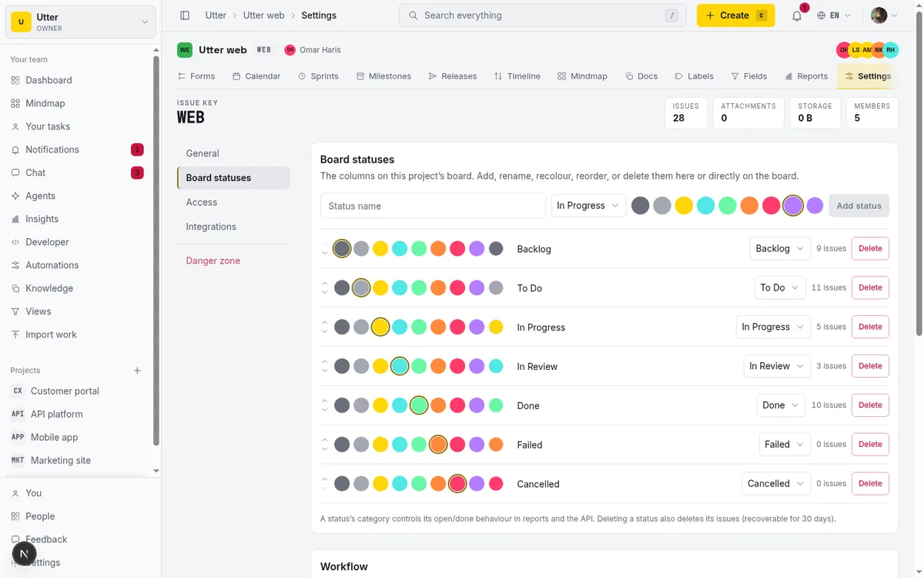Viewport: 924px width, 578px height.
Task: Click the Import work upload icon
Action: click(x=15, y=334)
